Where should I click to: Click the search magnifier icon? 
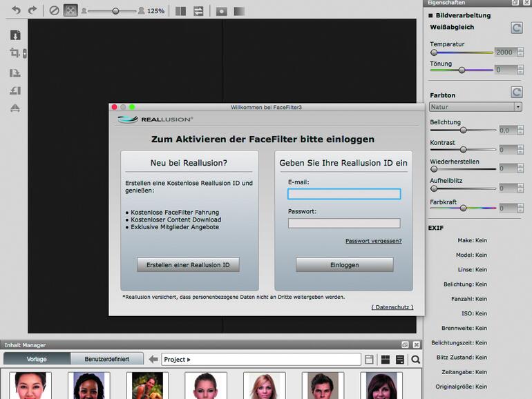415,360
